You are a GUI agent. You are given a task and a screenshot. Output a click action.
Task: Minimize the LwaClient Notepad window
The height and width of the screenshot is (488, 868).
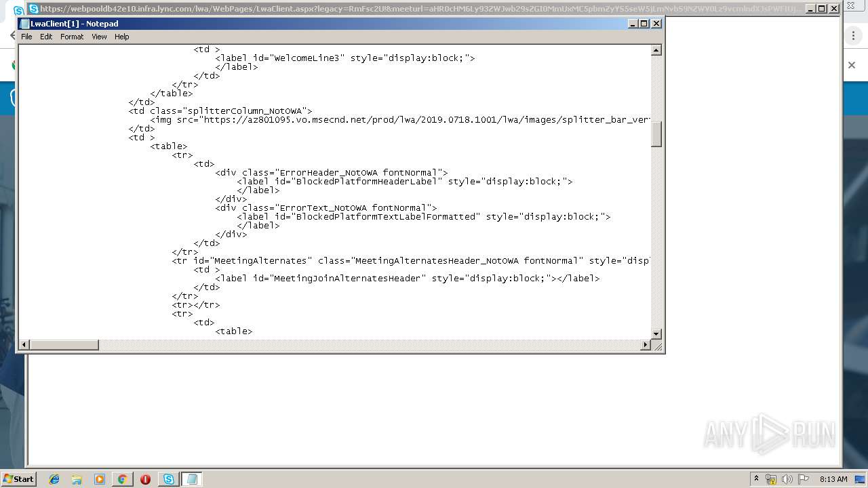click(633, 24)
